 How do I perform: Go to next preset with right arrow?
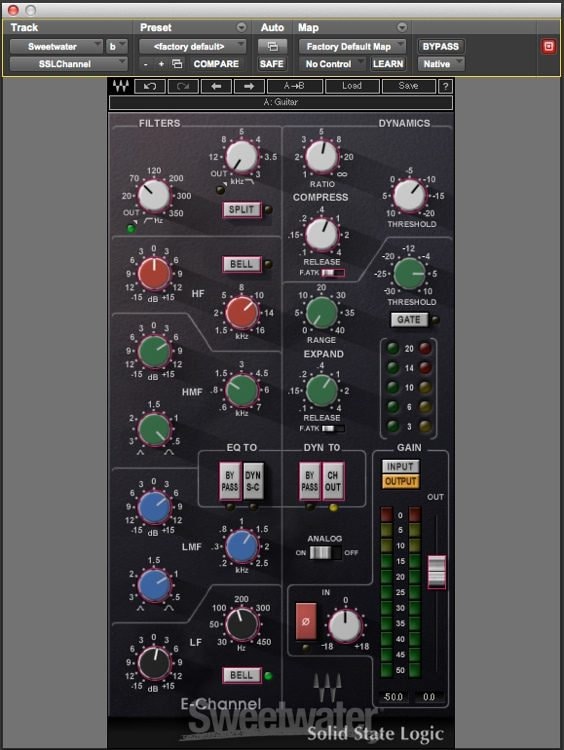pos(249,86)
